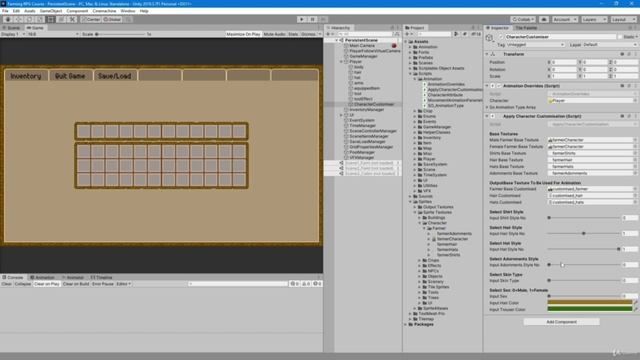Select the custom editor tools icon
640x360 pixels.
click(x=72, y=20)
